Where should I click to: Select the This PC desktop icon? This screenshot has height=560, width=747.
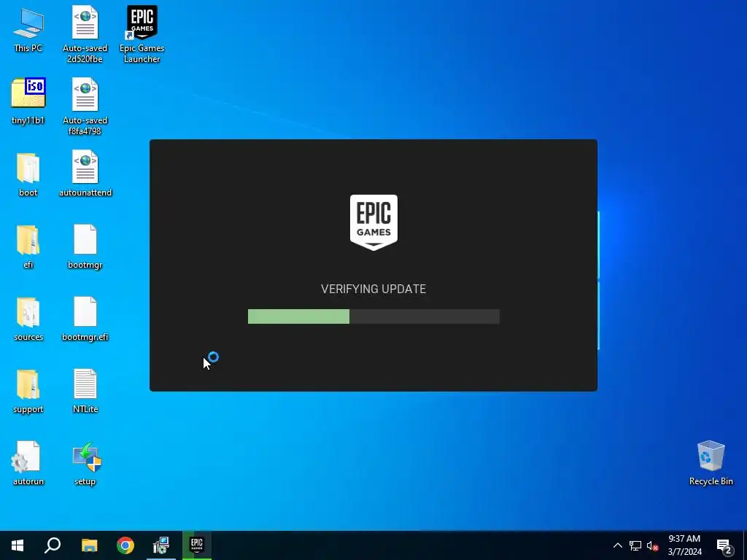(x=28, y=29)
